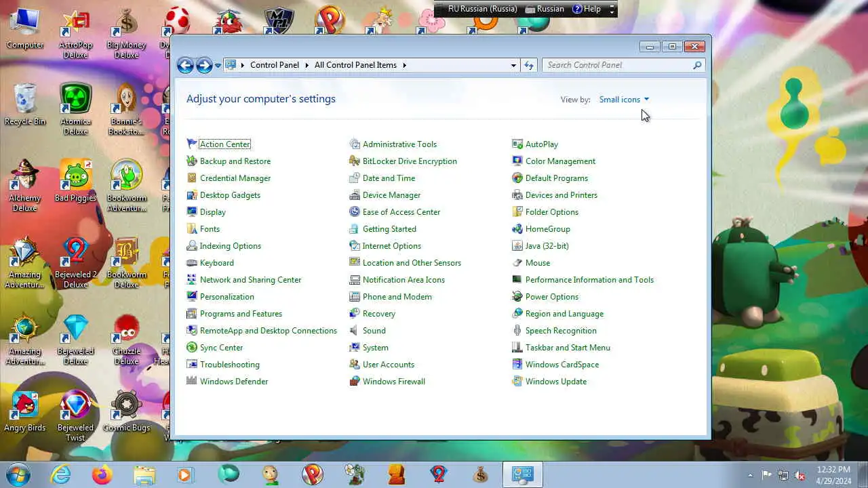
Task: Open the Speech Recognition link
Action: (x=561, y=330)
